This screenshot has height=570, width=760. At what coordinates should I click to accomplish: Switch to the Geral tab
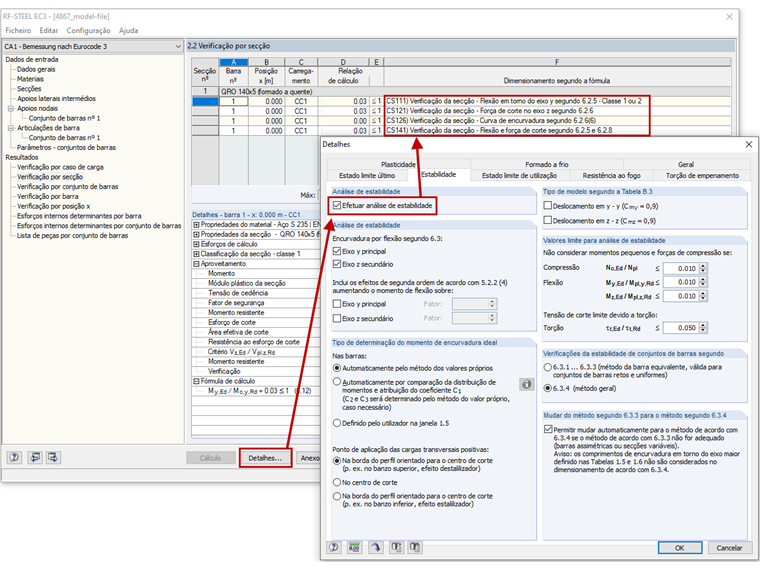tap(686, 164)
